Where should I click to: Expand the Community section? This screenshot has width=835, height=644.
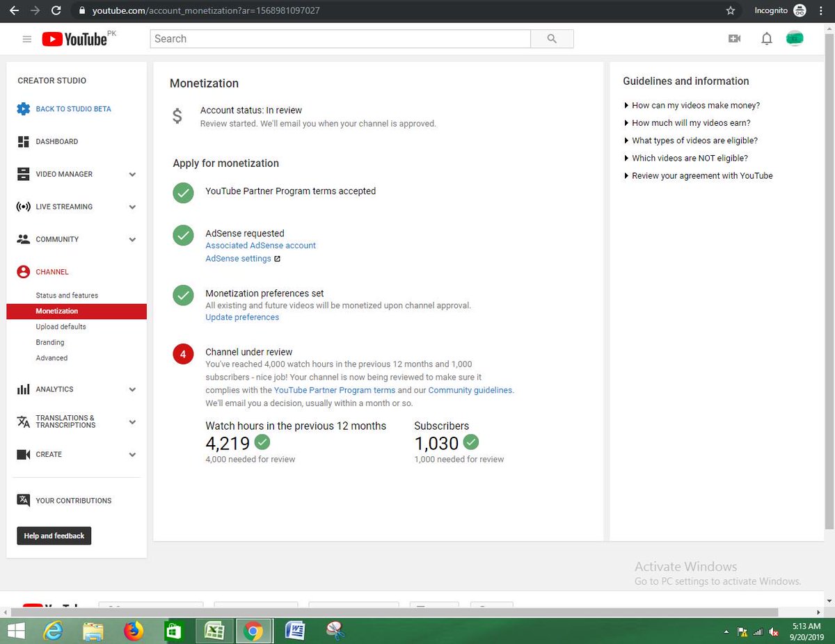pos(132,240)
